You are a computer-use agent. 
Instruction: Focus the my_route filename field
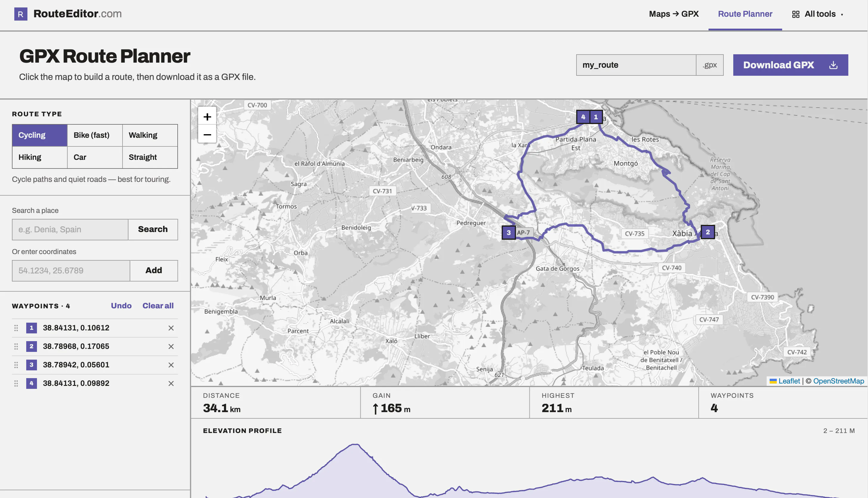[x=636, y=65]
